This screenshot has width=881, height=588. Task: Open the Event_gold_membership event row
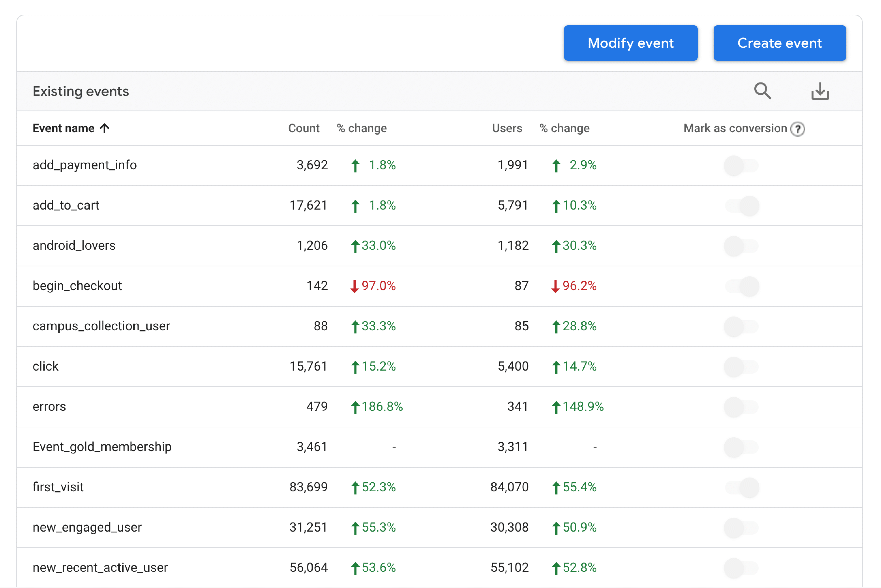(102, 447)
